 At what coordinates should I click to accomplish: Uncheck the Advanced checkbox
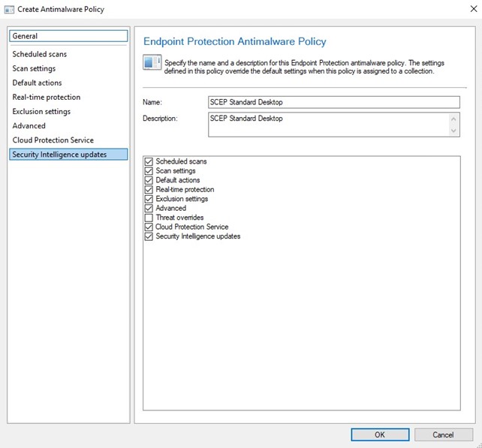pyautogui.click(x=149, y=209)
